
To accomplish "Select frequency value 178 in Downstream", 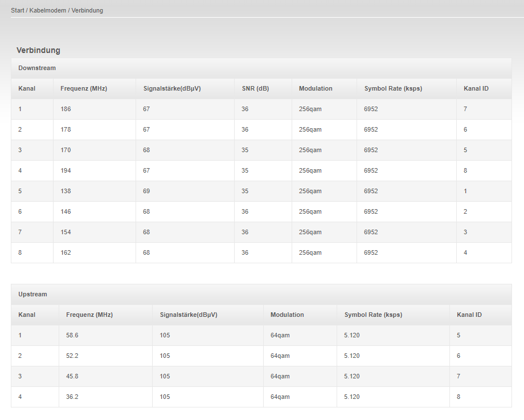I will (65, 129).
